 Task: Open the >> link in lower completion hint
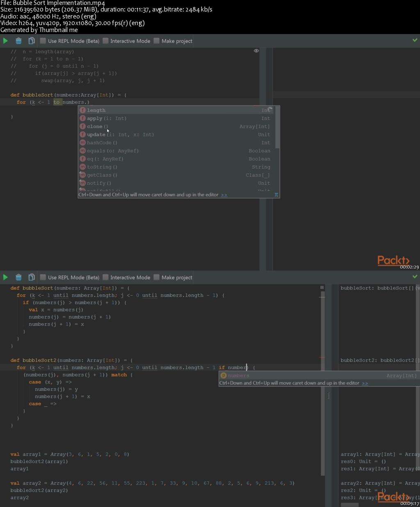coord(365,383)
